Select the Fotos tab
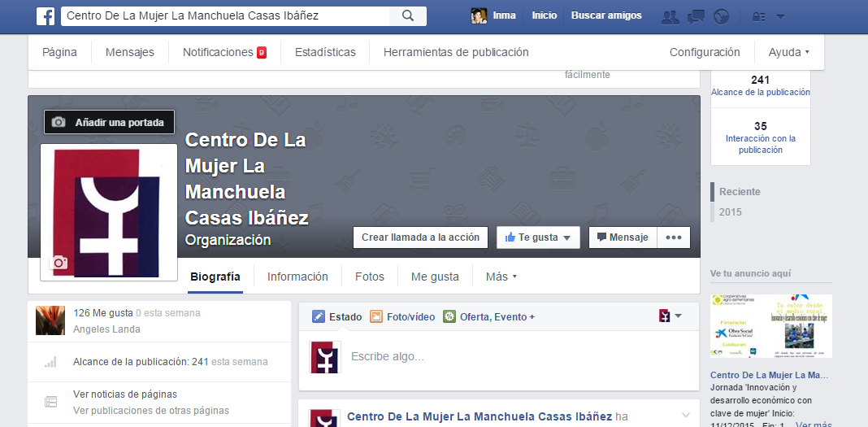This screenshot has height=427, width=868. pos(370,277)
